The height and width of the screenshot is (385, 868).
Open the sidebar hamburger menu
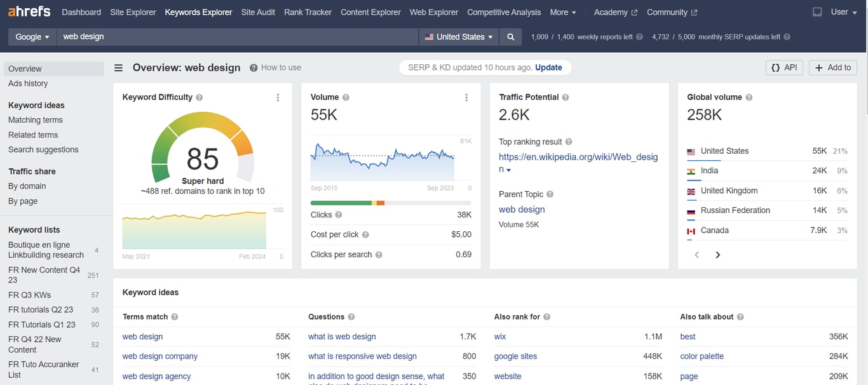click(x=118, y=67)
